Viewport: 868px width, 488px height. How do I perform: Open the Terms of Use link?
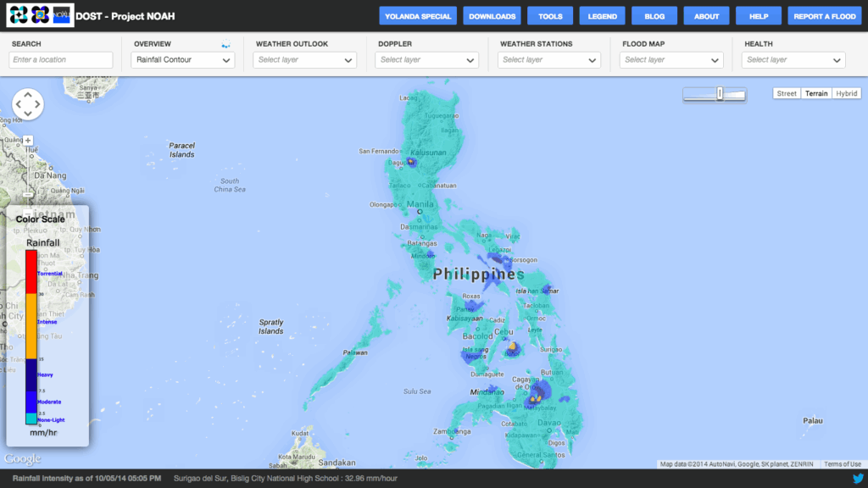(842, 464)
